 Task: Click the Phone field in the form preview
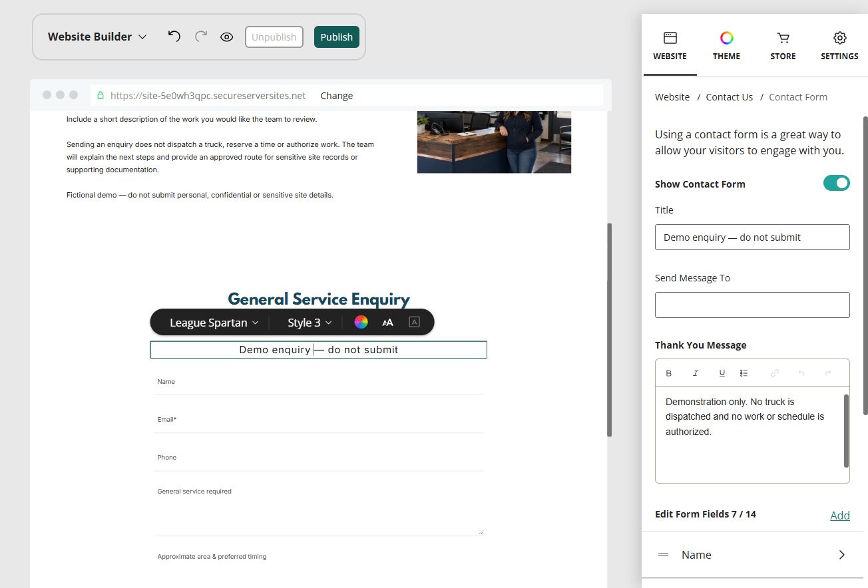click(x=318, y=458)
